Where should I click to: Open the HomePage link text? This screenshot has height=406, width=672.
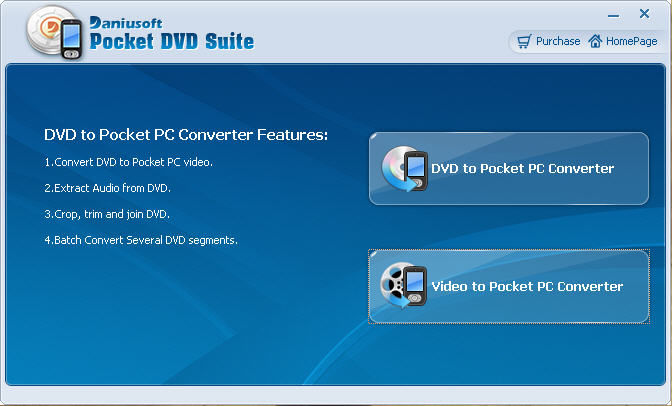(631, 41)
